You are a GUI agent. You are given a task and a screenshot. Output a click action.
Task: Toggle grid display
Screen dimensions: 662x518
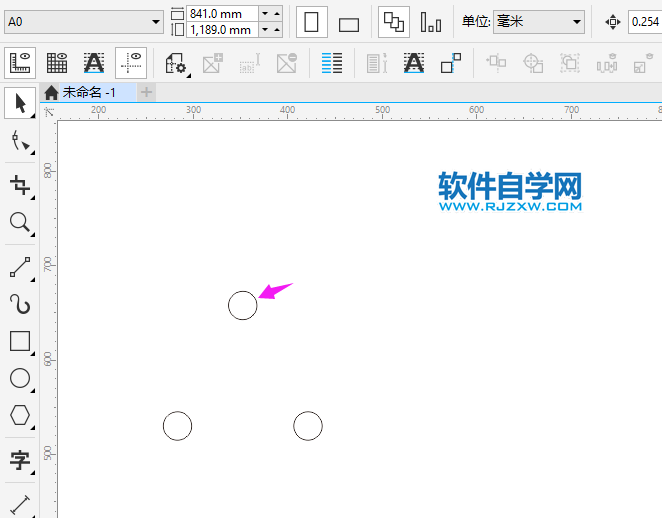click(57, 63)
